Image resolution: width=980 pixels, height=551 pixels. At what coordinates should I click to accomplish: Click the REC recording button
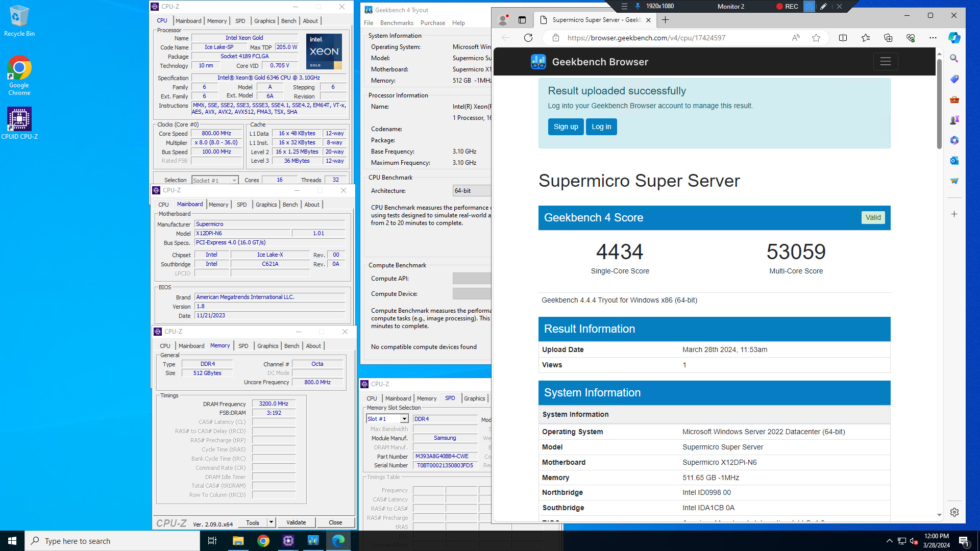tap(787, 6)
